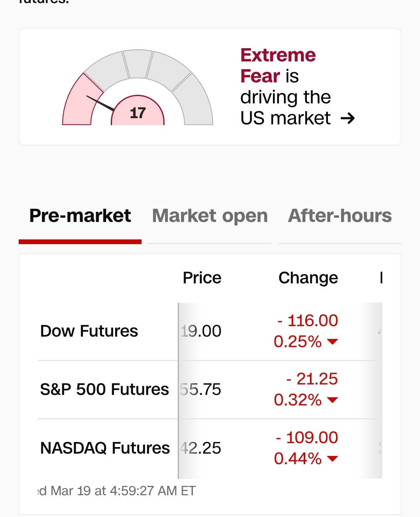Open the NASDAQ Futures row
The height and width of the screenshot is (517, 420).
click(x=105, y=448)
